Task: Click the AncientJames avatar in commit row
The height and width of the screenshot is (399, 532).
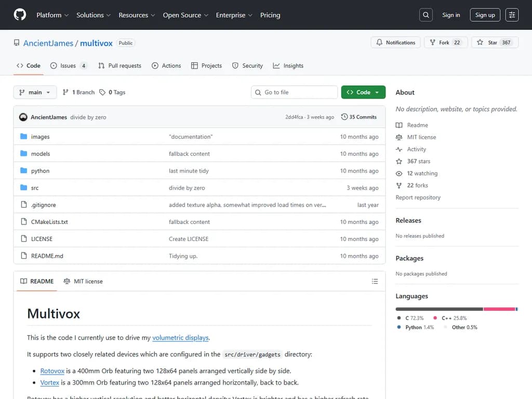Action: tap(23, 117)
